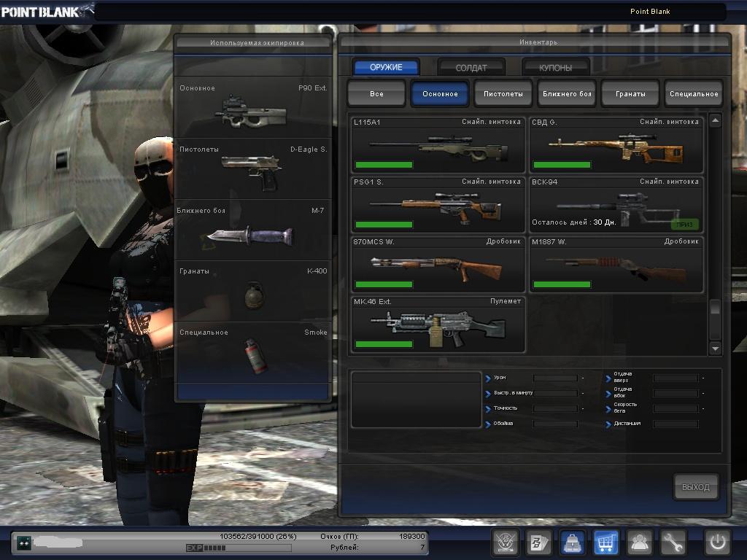Select the MK.46 Ext. machine gun card
Image resolution: width=747 pixels, height=560 pixels.
coord(438,324)
